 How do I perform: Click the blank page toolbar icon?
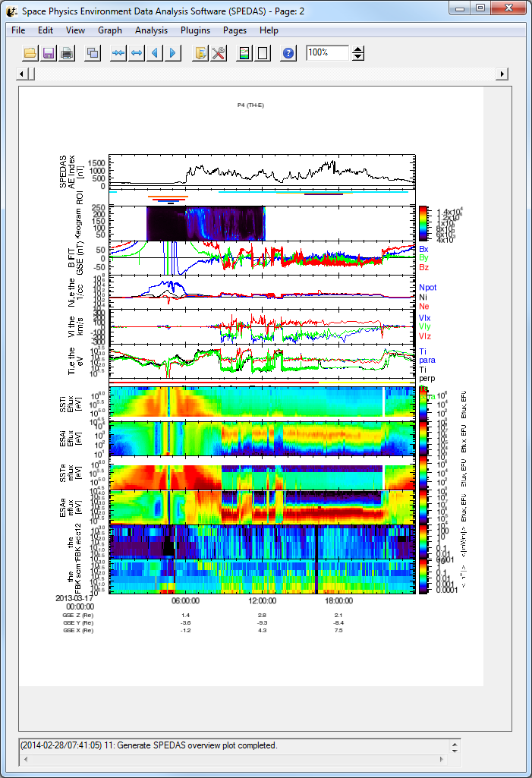263,53
